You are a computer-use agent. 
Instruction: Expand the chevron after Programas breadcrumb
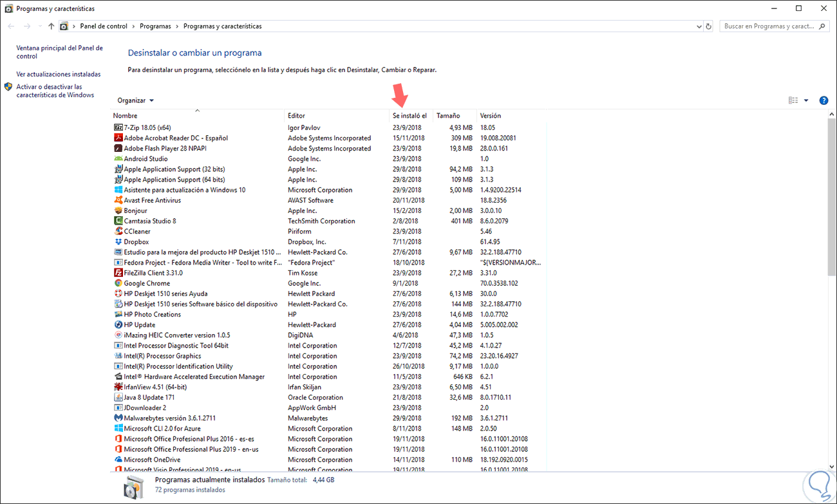click(177, 26)
